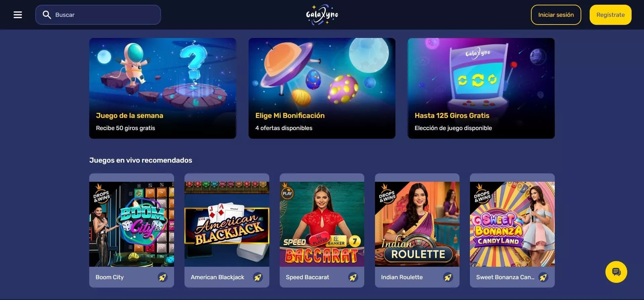This screenshot has height=300, width=644.
Task: Click the search magnifier icon
Action: [47, 15]
